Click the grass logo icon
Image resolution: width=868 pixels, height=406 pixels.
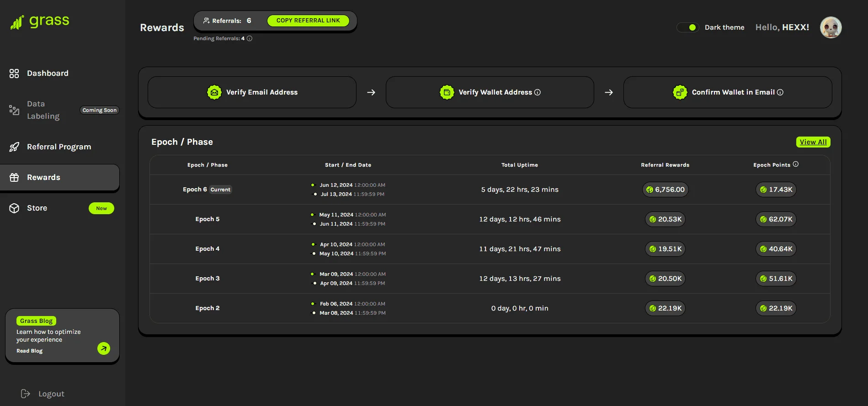17,22
